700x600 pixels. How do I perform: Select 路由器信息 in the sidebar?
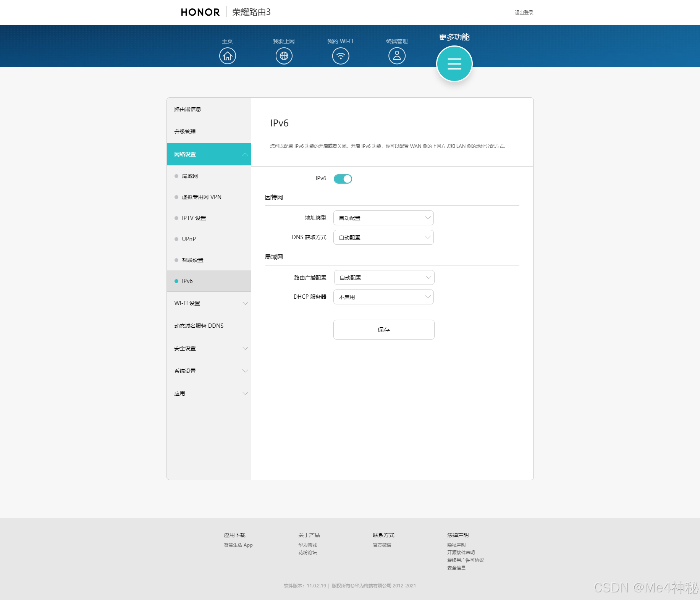pos(209,109)
